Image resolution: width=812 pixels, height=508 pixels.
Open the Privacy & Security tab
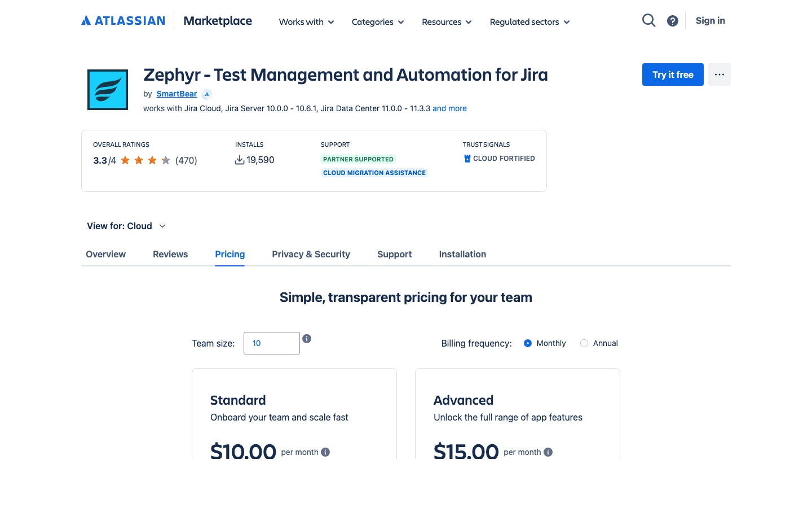pos(311,255)
